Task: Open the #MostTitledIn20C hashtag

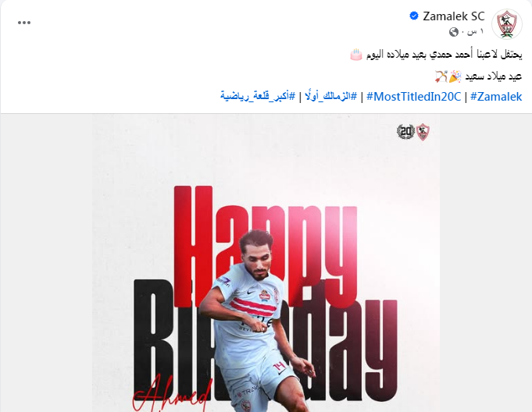Action: pos(414,97)
